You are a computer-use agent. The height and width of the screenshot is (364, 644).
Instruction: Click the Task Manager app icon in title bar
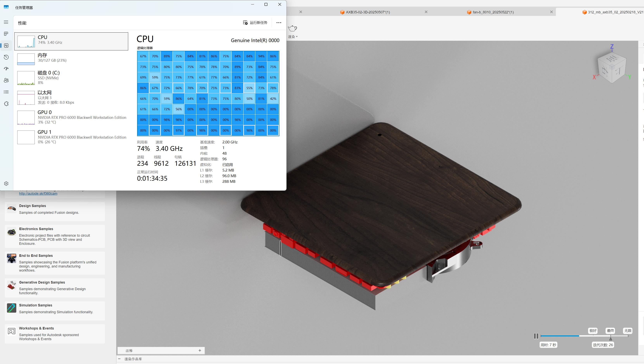coord(6,7)
